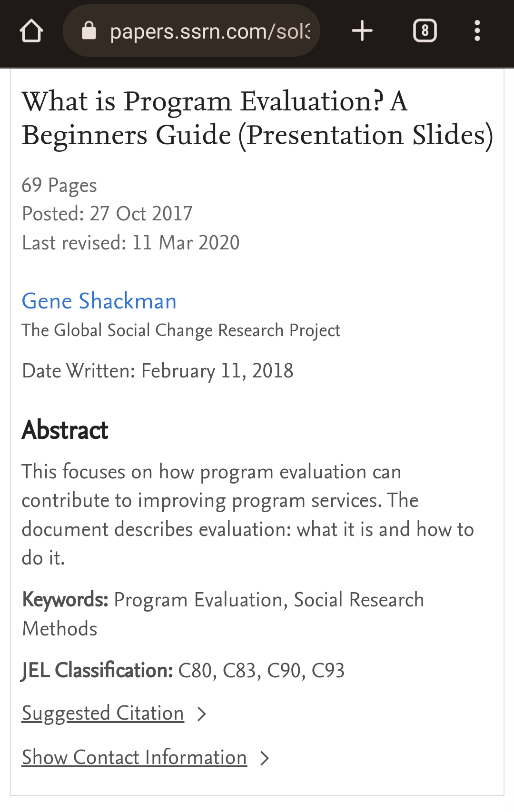514x812 pixels.
Task: Click the Keywords line text
Action: [223, 614]
